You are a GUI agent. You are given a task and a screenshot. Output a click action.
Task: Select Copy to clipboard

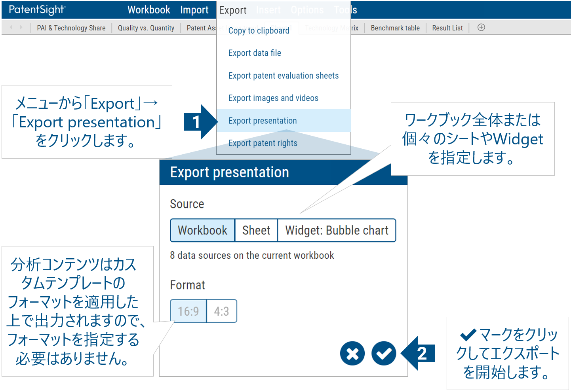click(x=259, y=30)
